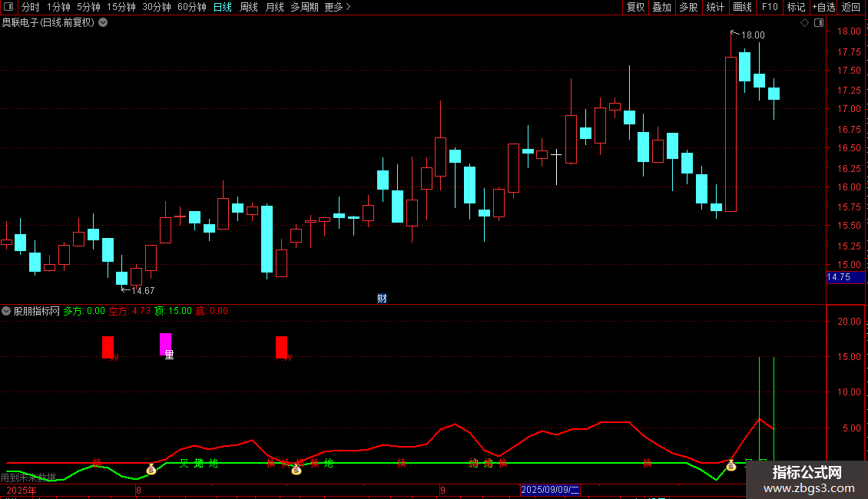
Task: Click the white cross doji candle on chart
Action: pyautogui.click(x=556, y=166)
